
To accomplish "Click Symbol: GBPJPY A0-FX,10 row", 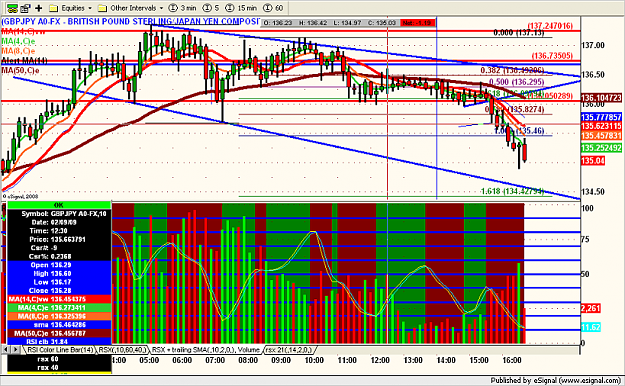I will [x=59, y=214].
